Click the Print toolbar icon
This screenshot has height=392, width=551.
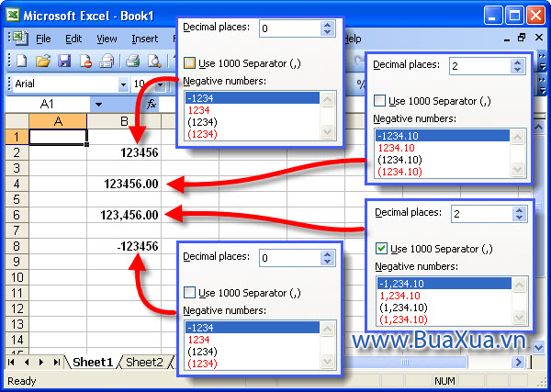[133, 62]
